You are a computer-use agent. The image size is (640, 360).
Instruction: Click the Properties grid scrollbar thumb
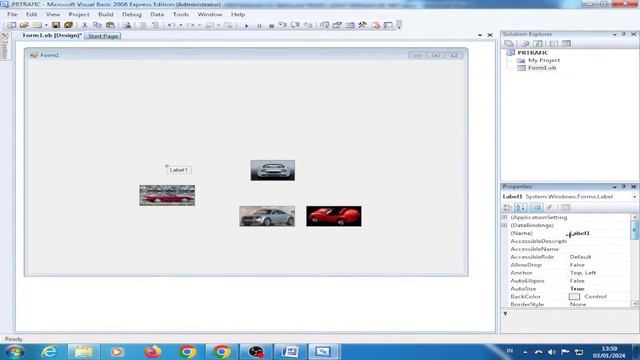[x=634, y=231]
